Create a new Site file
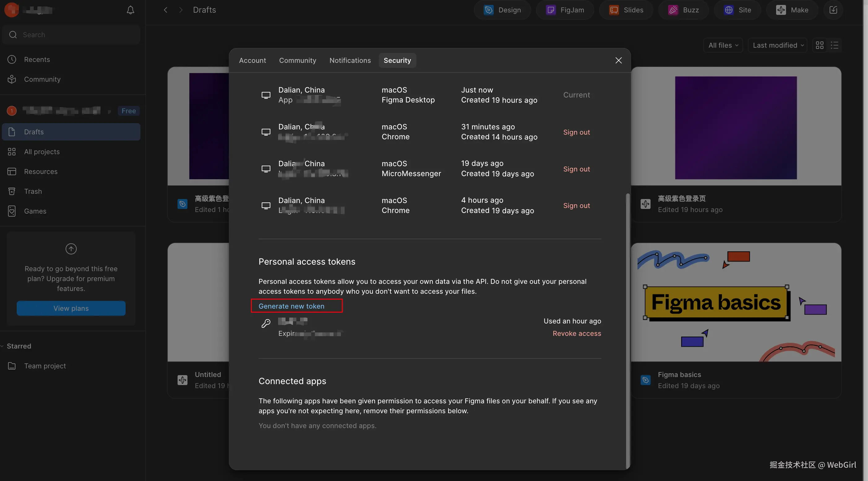The height and width of the screenshot is (481, 868). [737, 10]
